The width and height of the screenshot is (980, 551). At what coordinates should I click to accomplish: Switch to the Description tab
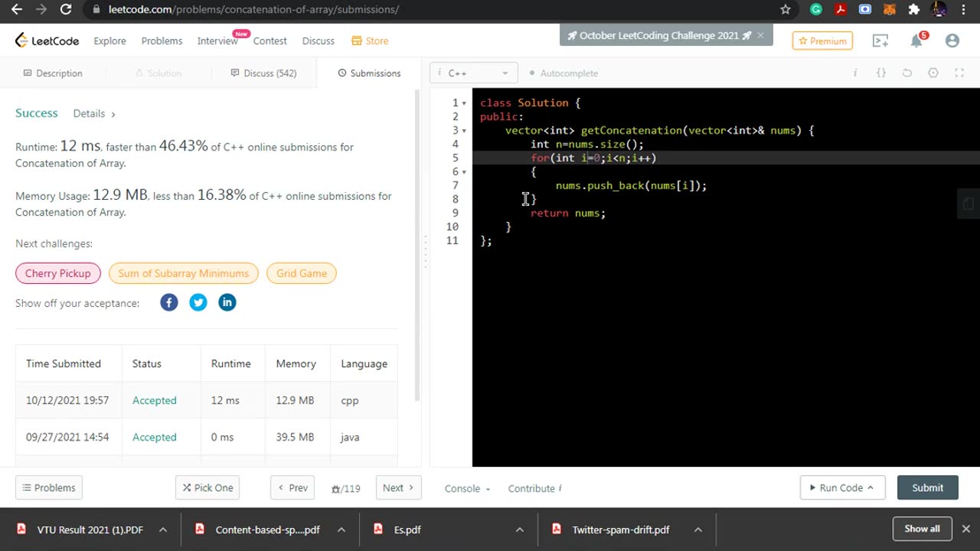click(53, 73)
